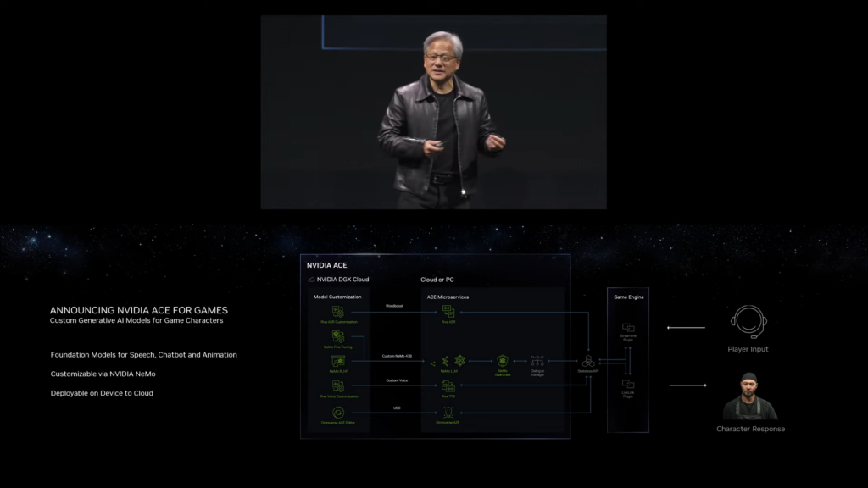This screenshot has width=868, height=488.
Task: Click the cloud icon beside NVIDIA DGX Cloud
Action: tap(309, 279)
